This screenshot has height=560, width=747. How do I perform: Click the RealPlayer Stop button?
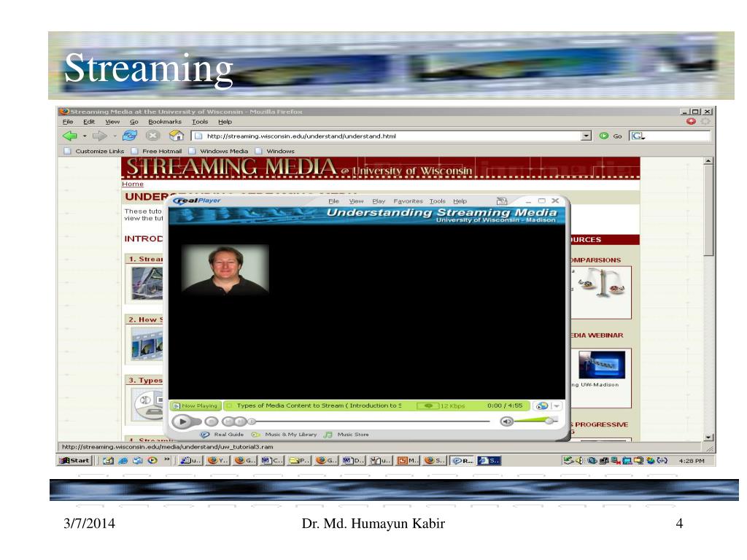pyautogui.click(x=211, y=421)
